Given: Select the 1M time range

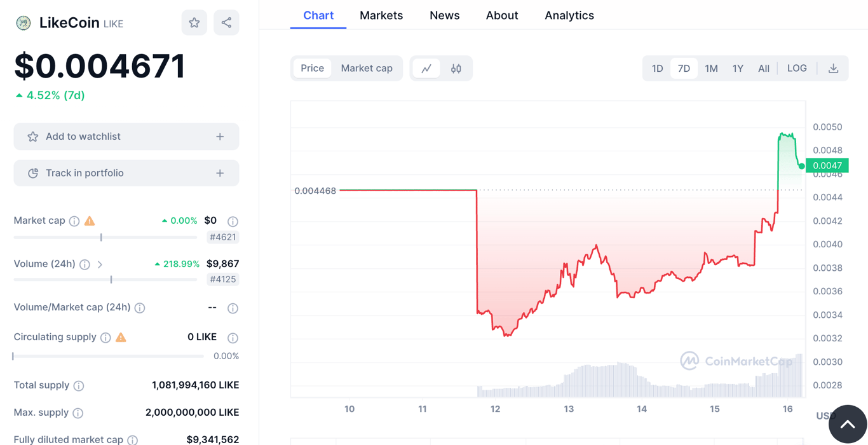Looking at the screenshot, I should (x=711, y=68).
